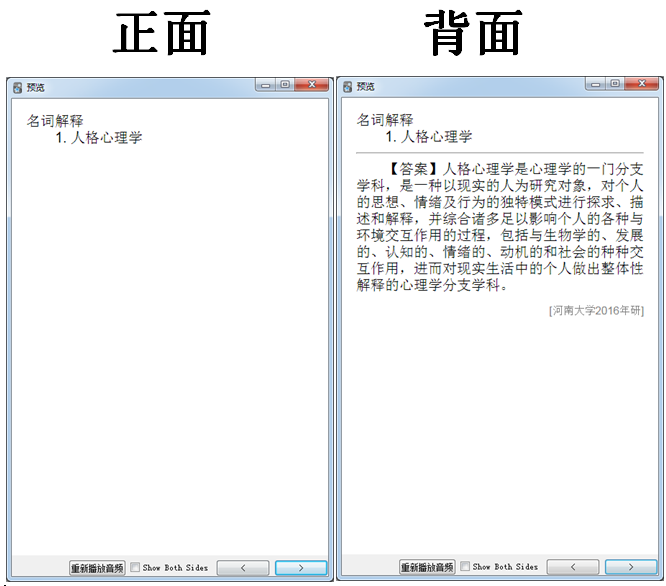
Task: Click the 预览 title of the left window
Action: [x=36, y=88]
